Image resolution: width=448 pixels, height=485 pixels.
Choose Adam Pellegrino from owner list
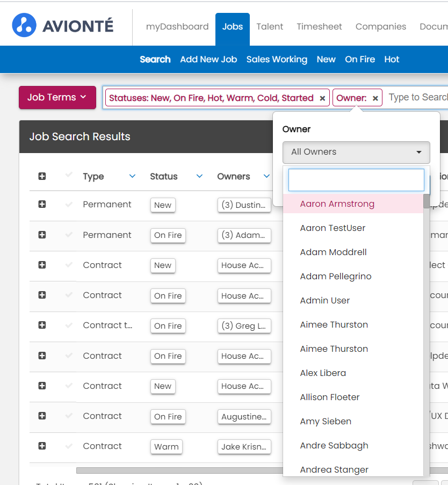[x=336, y=276]
